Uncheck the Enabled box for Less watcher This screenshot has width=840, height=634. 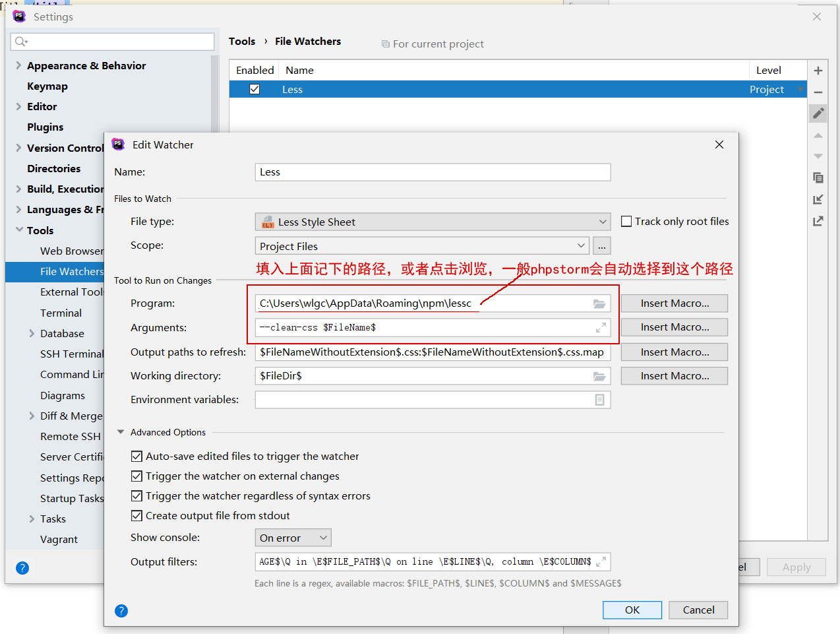[x=255, y=89]
